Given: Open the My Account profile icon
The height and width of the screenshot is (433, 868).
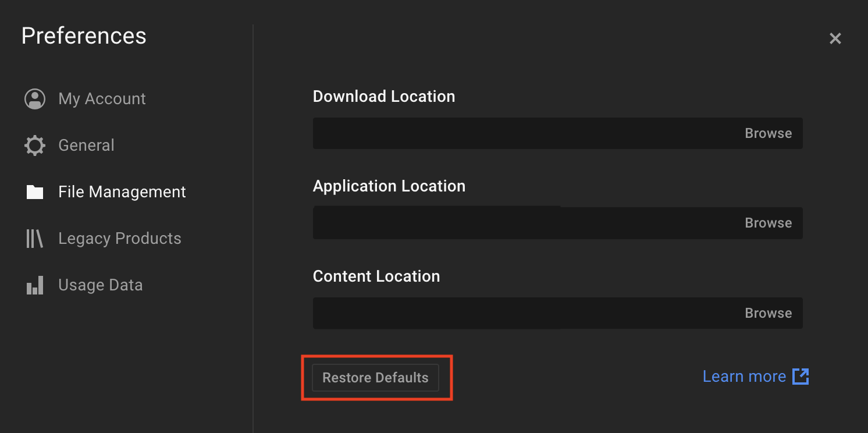Looking at the screenshot, I should tap(35, 98).
